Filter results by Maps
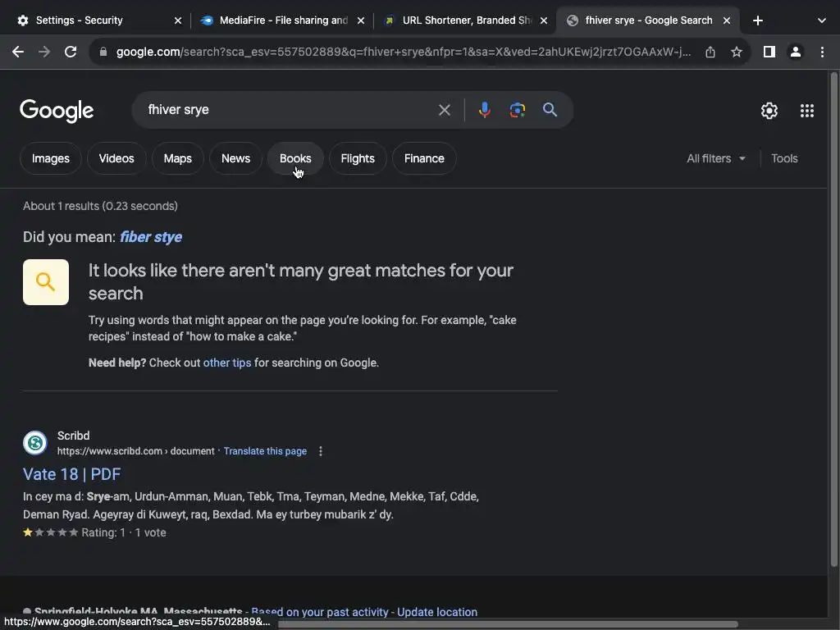The image size is (840, 630). pyautogui.click(x=177, y=158)
